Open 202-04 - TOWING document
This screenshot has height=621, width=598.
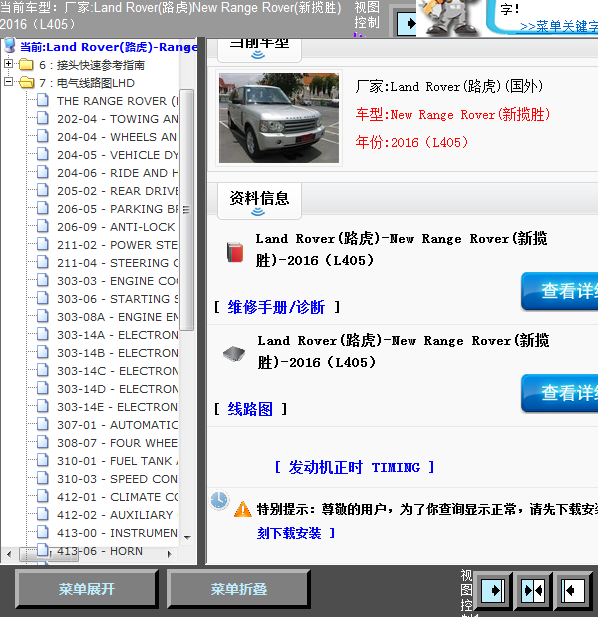118,119
